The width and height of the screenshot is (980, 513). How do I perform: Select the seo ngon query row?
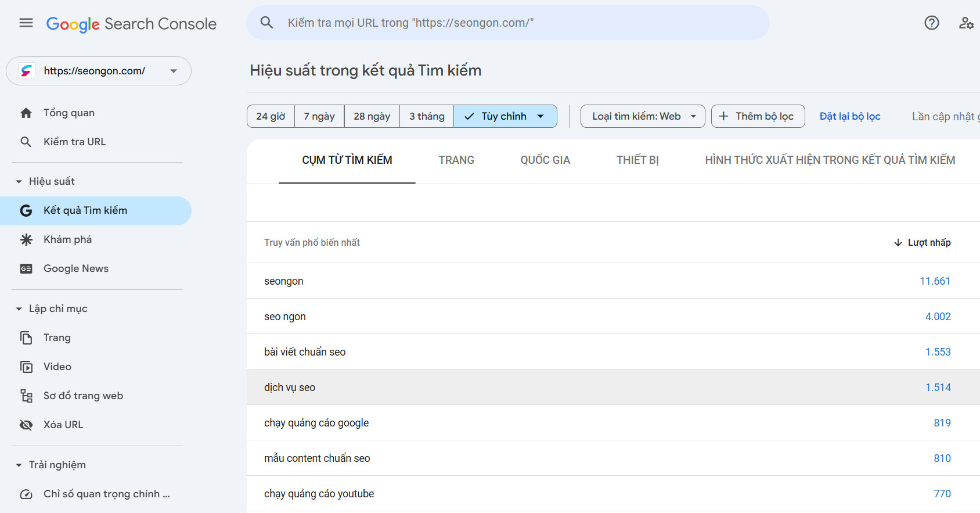pyautogui.click(x=613, y=316)
